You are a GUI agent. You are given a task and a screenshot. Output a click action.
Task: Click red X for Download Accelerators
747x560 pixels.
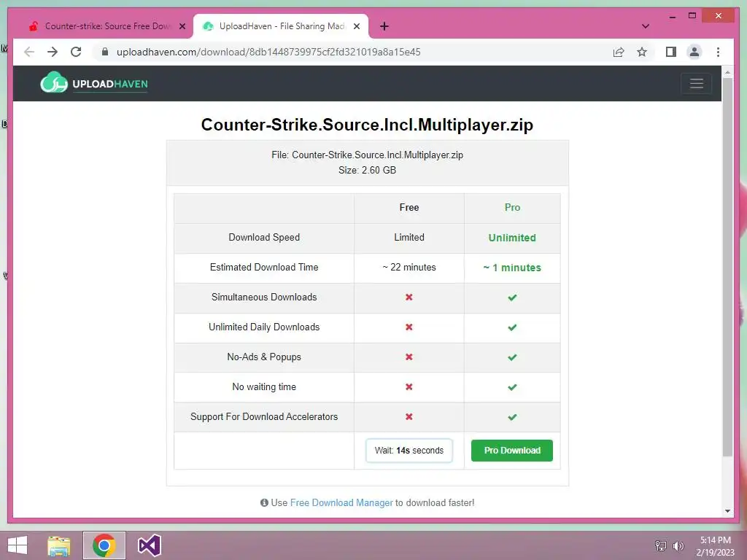point(409,416)
